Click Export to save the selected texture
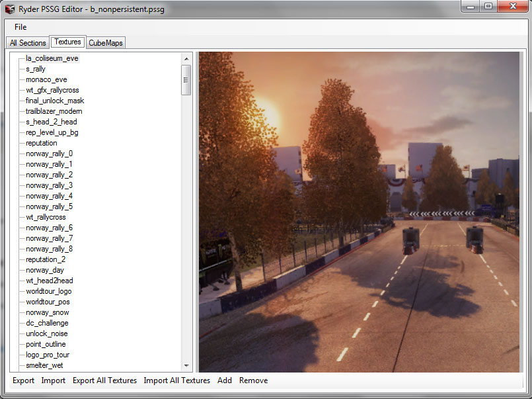 tap(23, 380)
